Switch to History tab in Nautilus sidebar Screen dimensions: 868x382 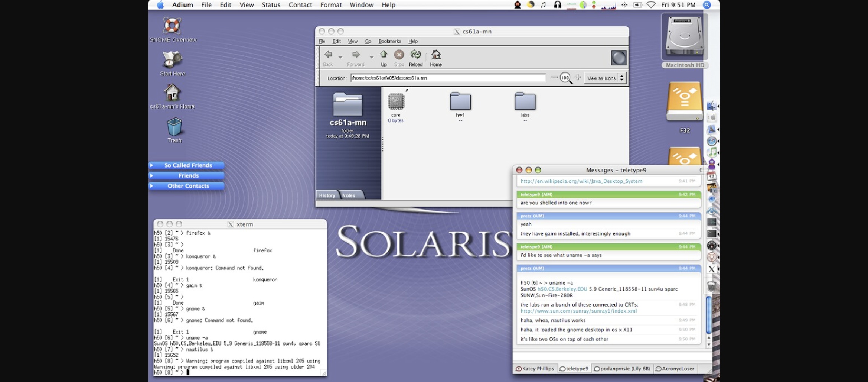point(327,195)
